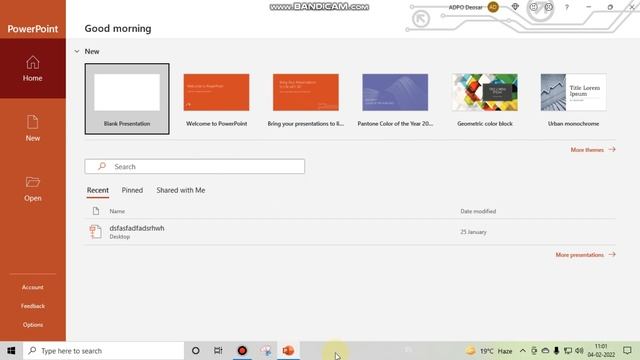Open the clock showing 11:01
The image size is (640, 360).
(601, 351)
